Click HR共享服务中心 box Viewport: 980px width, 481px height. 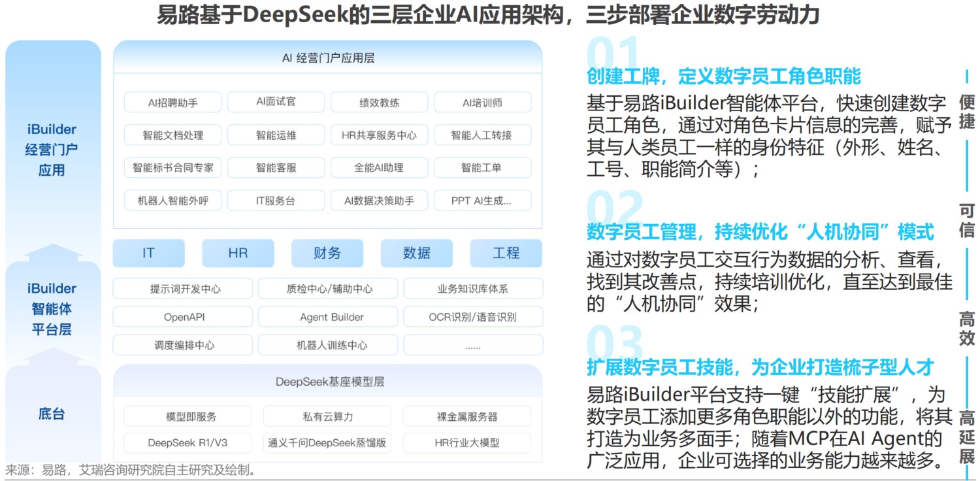click(x=379, y=135)
